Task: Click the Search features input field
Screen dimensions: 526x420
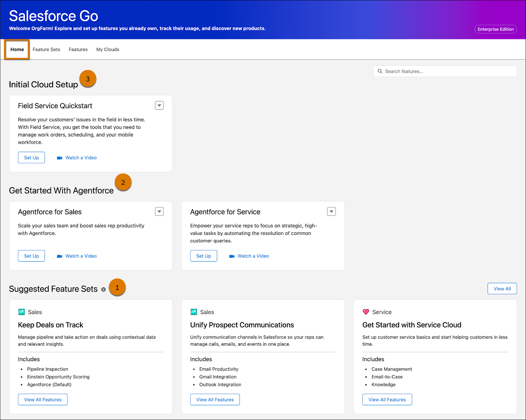Action: (445, 71)
